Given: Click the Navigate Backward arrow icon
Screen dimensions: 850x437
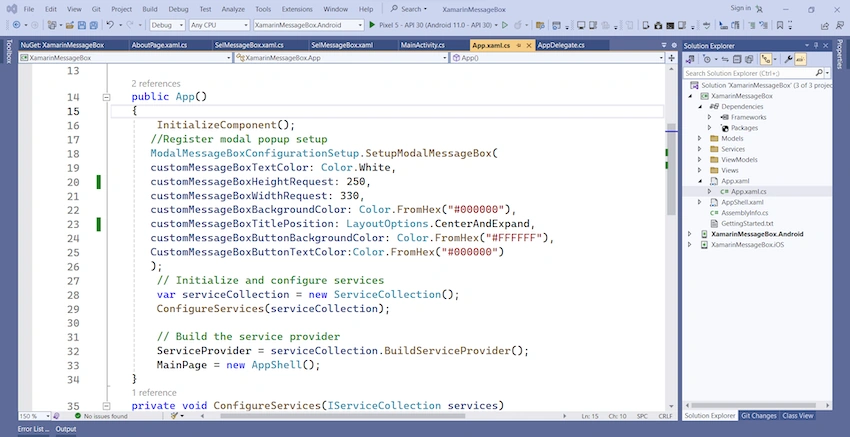Looking at the screenshot, I should pos(17,25).
